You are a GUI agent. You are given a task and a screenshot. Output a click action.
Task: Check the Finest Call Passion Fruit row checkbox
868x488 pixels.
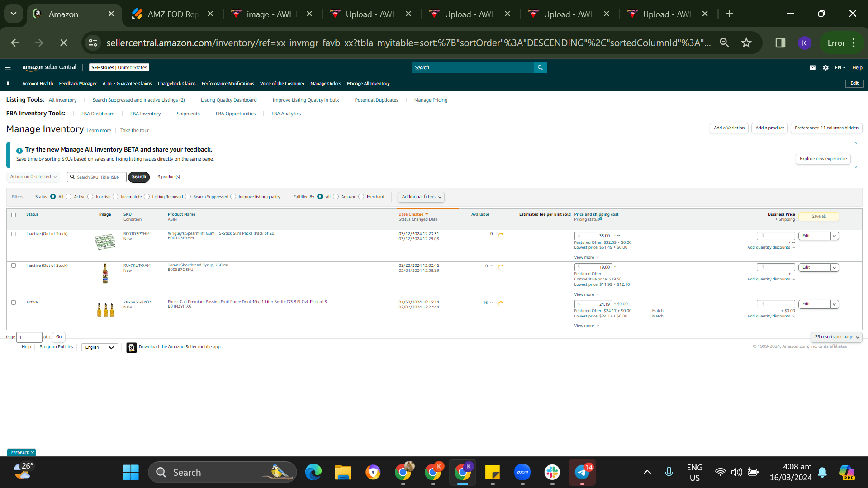[x=14, y=303]
